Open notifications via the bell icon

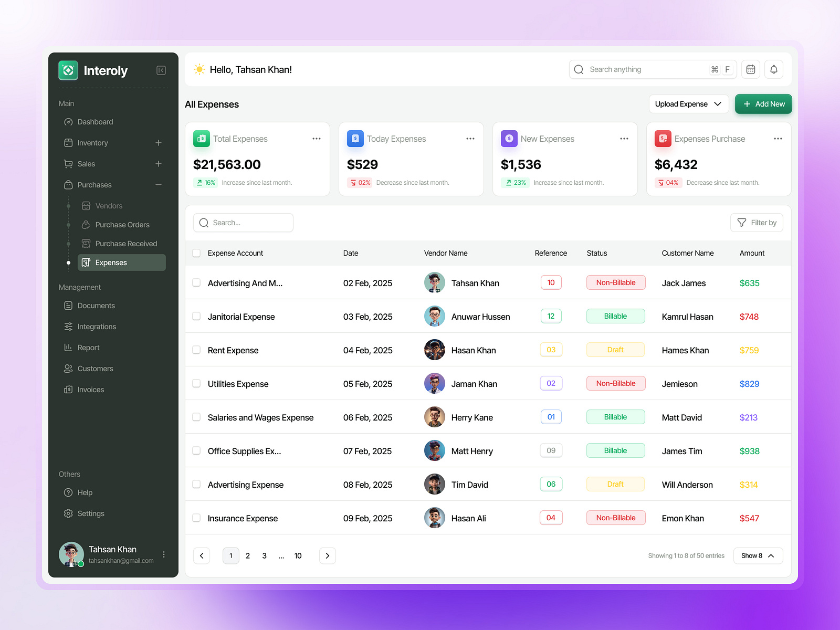pos(773,69)
